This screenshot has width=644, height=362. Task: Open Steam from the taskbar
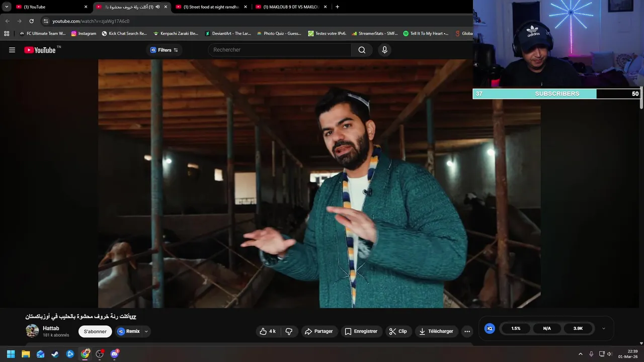(x=55, y=354)
